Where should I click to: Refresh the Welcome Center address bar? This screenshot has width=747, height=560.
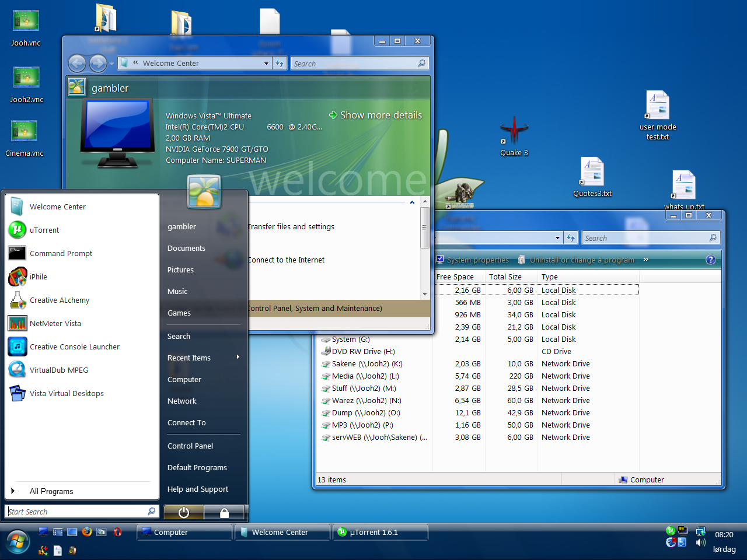pyautogui.click(x=280, y=63)
